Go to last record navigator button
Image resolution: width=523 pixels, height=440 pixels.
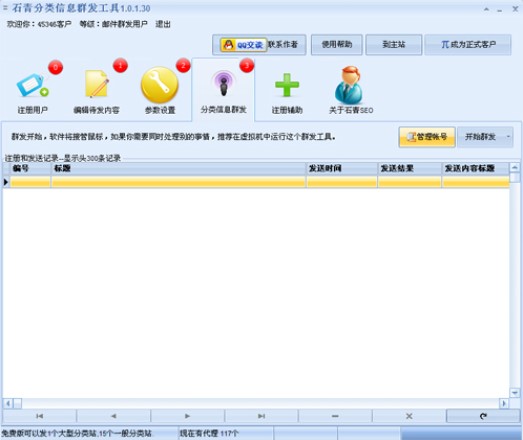[261, 416]
